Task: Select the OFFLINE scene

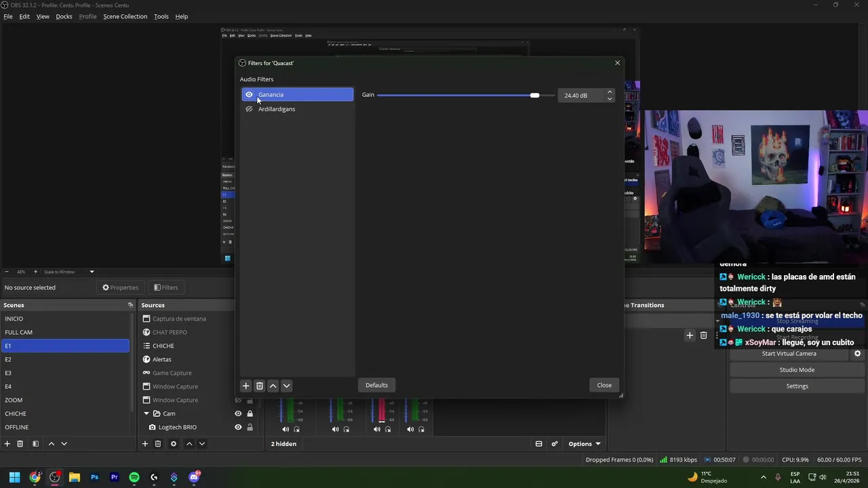Action: coord(65,427)
